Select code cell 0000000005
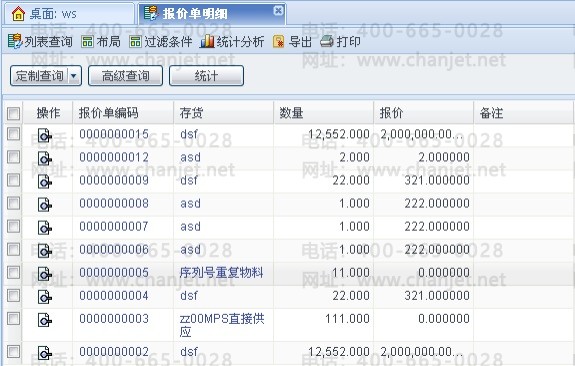Image resolution: width=575 pixels, height=366 pixels. pos(114,272)
